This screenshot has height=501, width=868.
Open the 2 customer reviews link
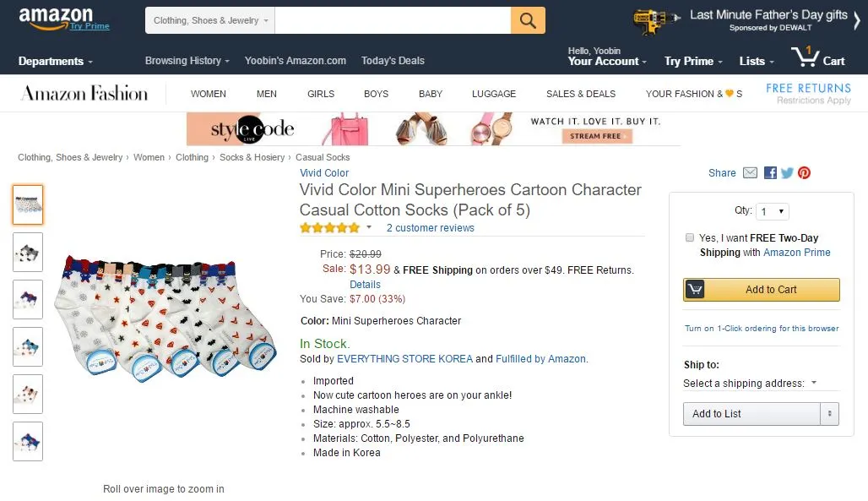[x=431, y=228]
